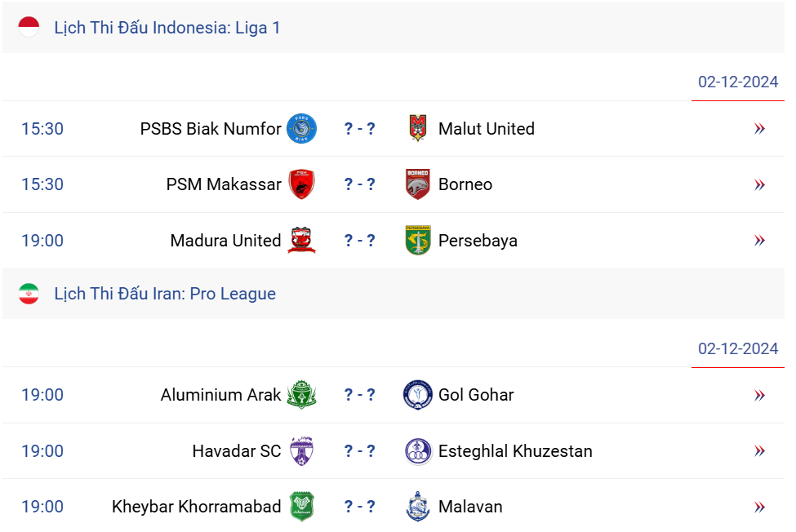Expand details arrow for Havadar SC match

(x=759, y=451)
